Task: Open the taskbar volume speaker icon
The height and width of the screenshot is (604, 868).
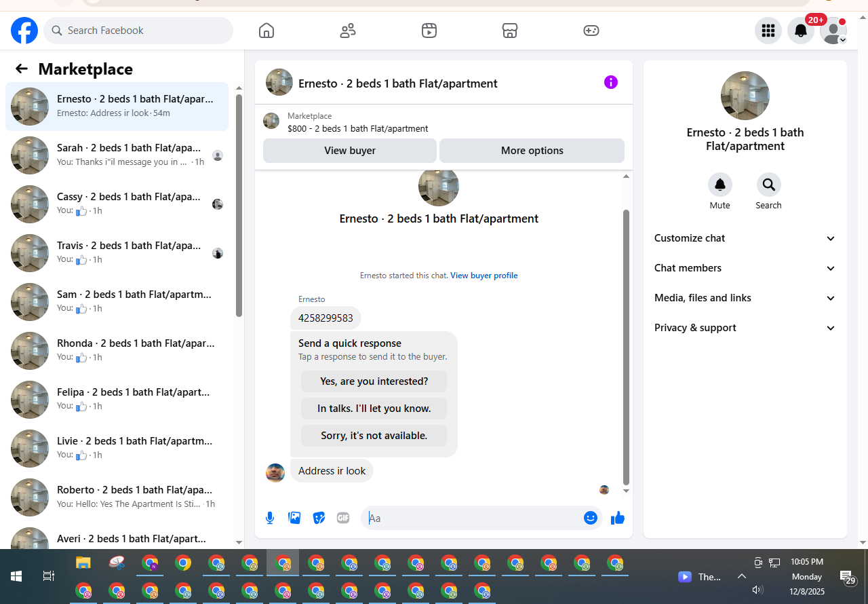Action: 758,590
